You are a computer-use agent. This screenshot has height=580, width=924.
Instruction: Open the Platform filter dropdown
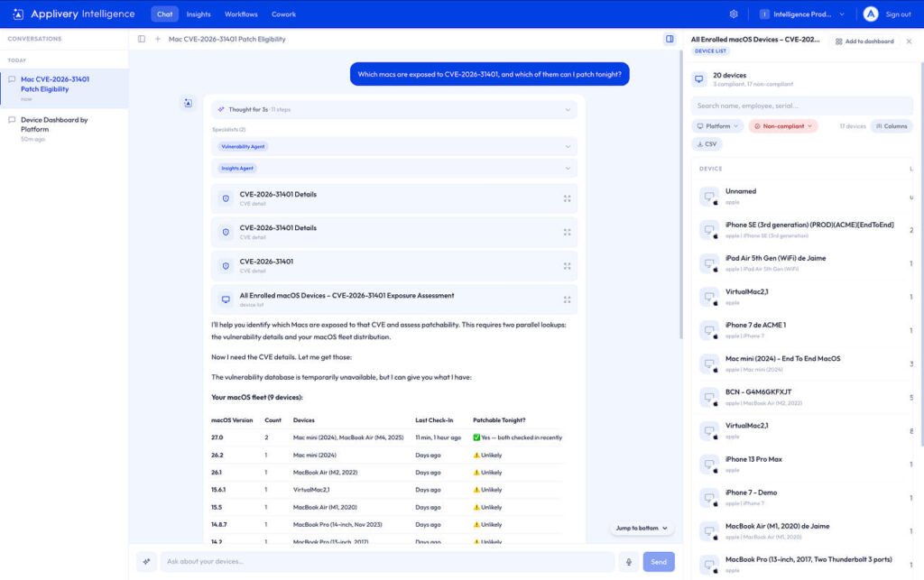pos(717,126)
